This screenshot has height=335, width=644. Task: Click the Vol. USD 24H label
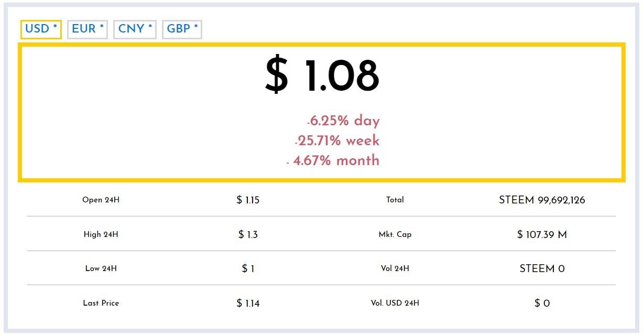395,303
